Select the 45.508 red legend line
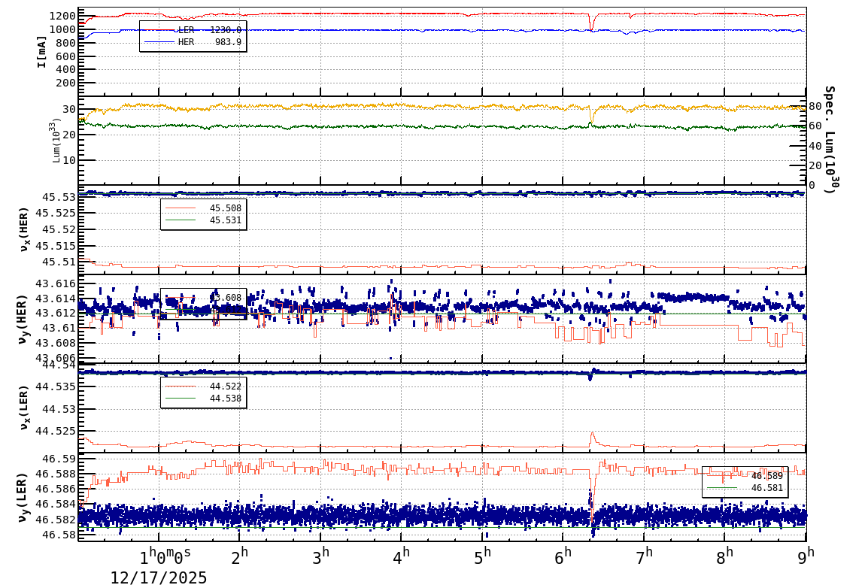The width and height of the screenshot is (868, 588). pyautogui.click(x=203, y=208)
